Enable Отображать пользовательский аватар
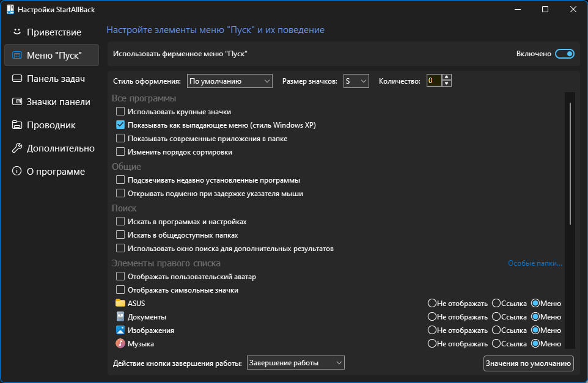 click(x=120, y=277)
